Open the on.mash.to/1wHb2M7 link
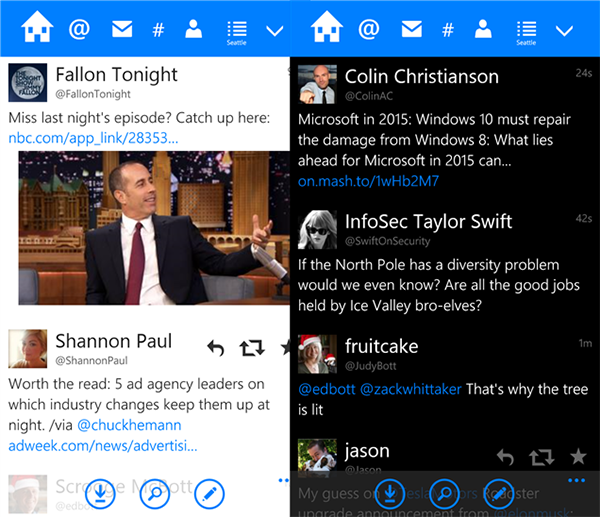Image resolution: width=600 pixels, height=517 pixels. coord(368,181)
